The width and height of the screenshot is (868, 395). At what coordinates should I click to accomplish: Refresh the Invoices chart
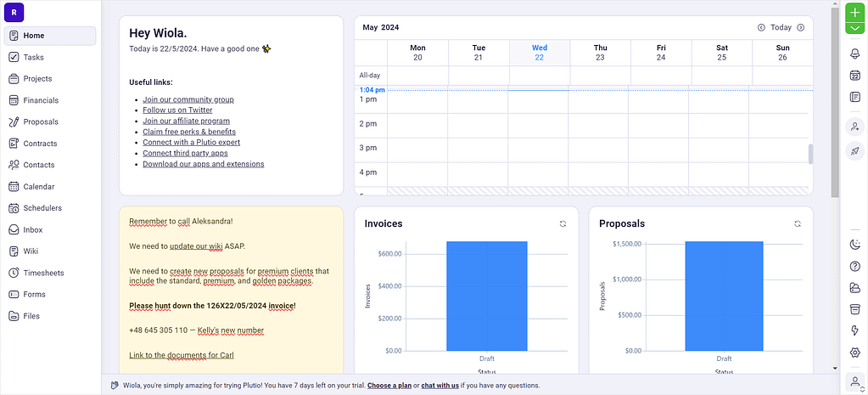tap(563, 223)
